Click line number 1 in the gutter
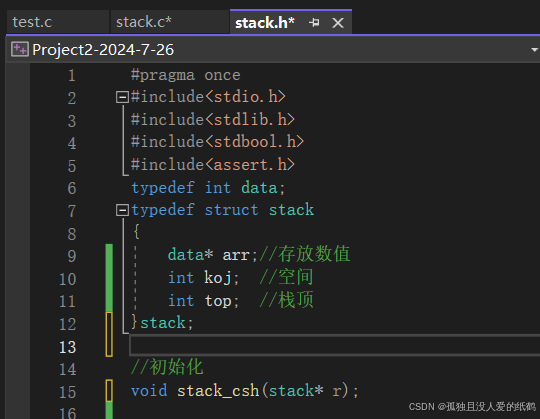This screenshot has width=540, height=419. (72, 75)
